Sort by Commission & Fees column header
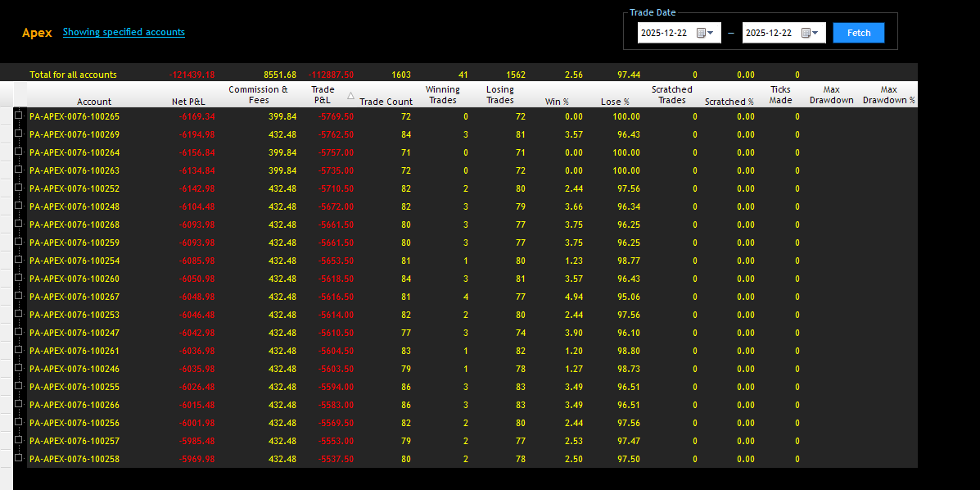Screen dimensions: 980x490 pyautogui.click(x=258, y=94)
